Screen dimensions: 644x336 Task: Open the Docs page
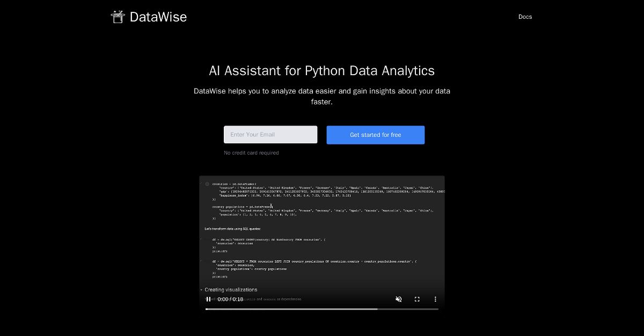point(525,17)
